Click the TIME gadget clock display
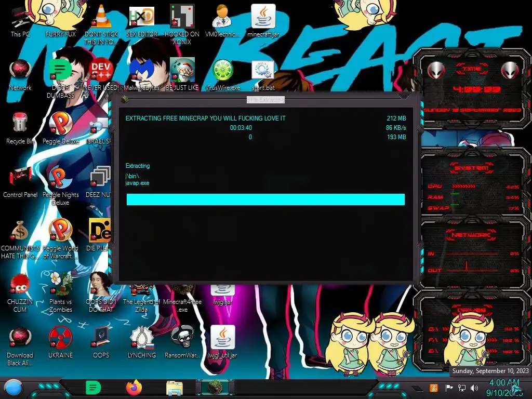532x399 pixels. (477, 89)
